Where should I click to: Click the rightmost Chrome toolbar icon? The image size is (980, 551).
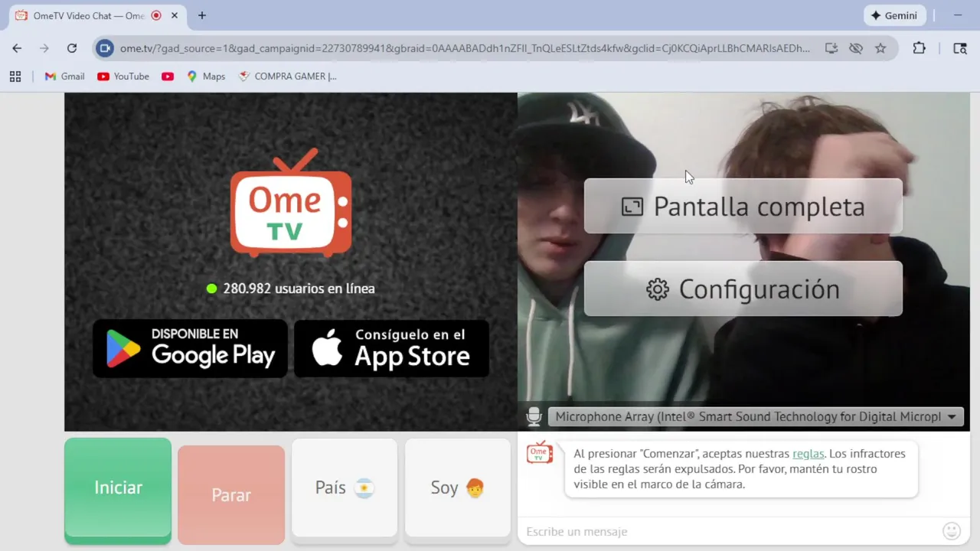(960, 48)
